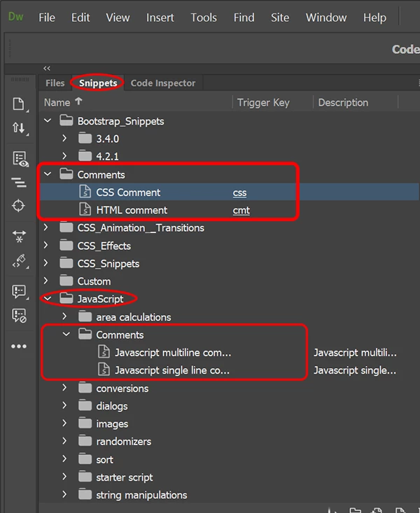
Task: Click the Dreamweaver Dw logo
Action: pos(15,17)
